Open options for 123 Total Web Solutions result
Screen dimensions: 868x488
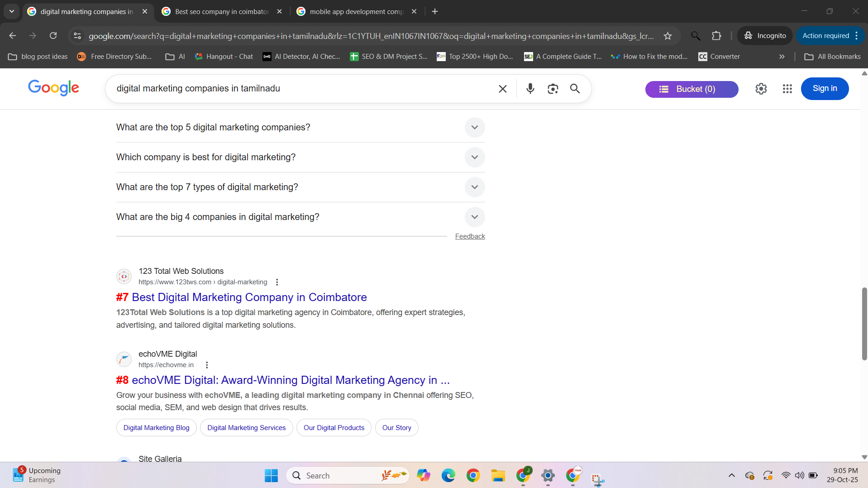click(277, 282)
